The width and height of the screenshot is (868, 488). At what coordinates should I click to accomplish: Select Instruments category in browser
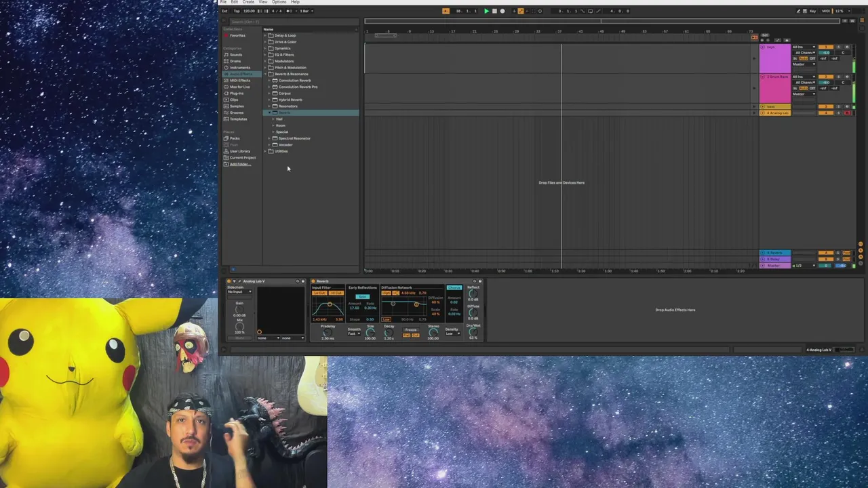(x=240, y=68)
